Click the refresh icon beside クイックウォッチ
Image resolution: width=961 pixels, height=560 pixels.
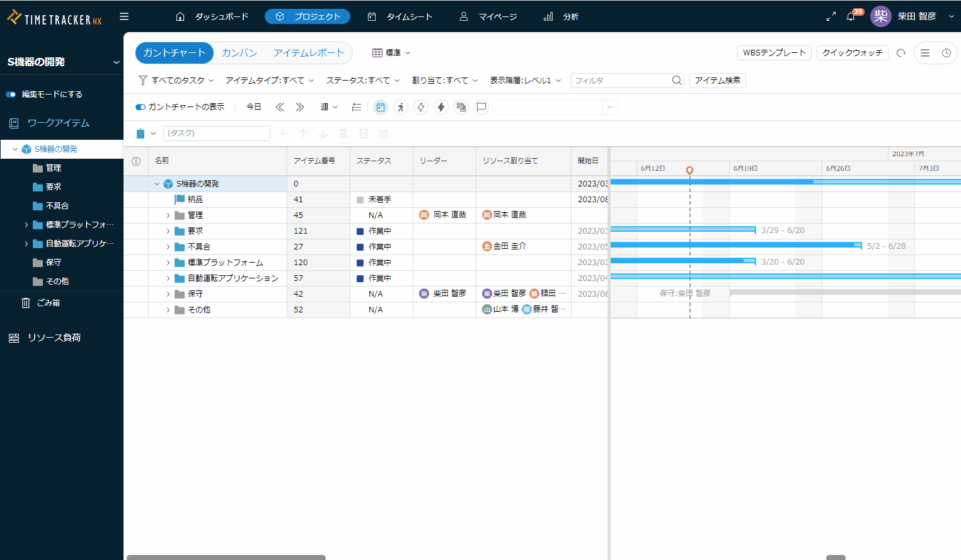click(901, 53)
